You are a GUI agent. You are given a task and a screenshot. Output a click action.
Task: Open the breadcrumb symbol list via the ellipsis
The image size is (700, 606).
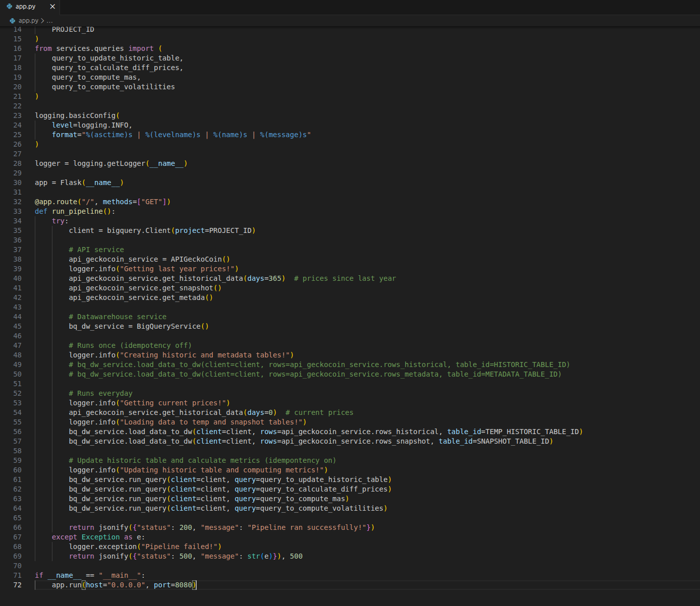pyautogui.click(x=49, y=21)
